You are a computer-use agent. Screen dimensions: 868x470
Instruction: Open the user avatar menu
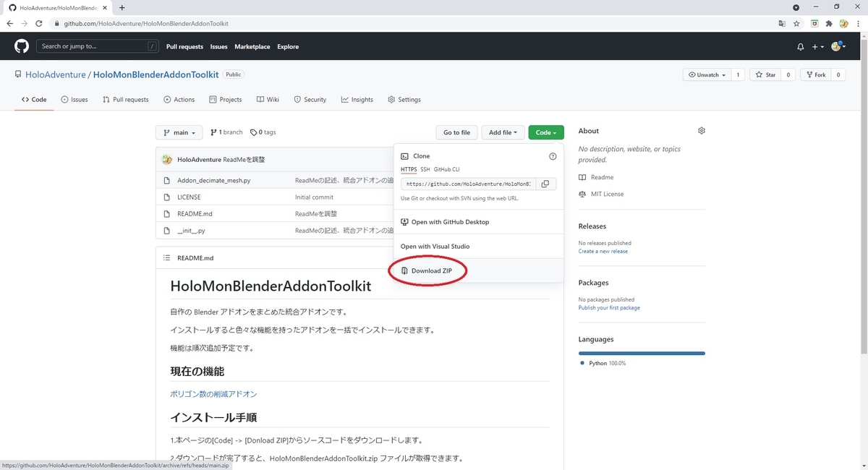[838, 46]
